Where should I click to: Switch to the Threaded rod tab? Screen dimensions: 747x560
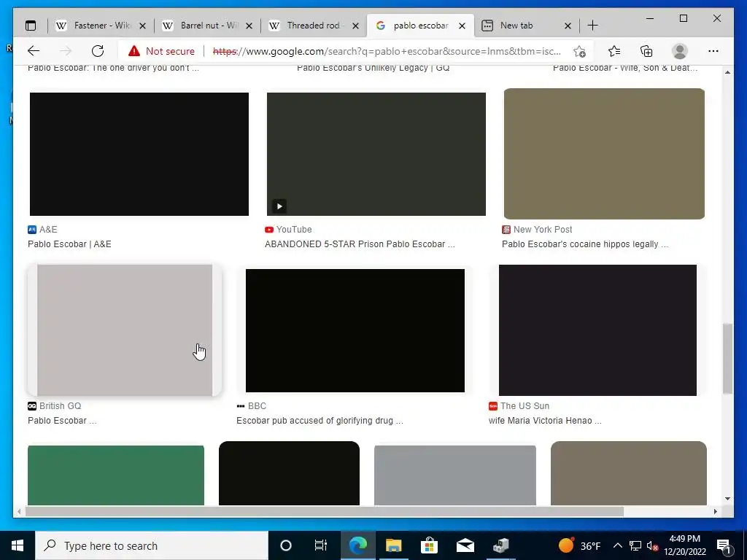pos(313,26)
